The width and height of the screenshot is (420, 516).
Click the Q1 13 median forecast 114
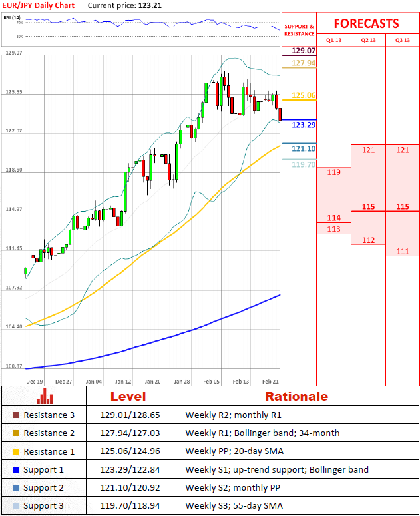tap(334, 218)
